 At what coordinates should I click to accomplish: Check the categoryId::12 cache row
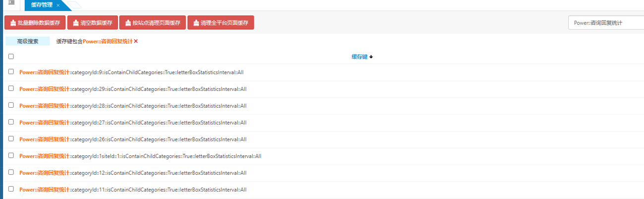click(x=11, y=172)
